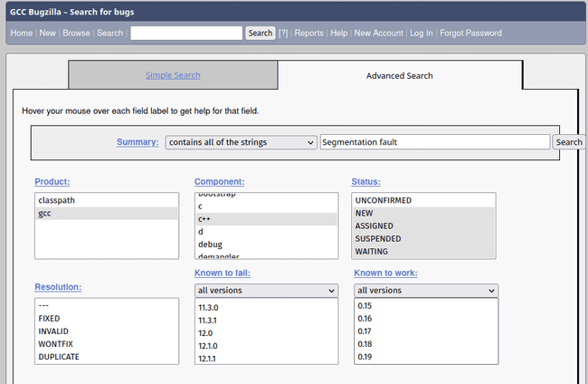588x384 pixels.
Task: Select '---' in Resolution list
Action: (107, 305)
